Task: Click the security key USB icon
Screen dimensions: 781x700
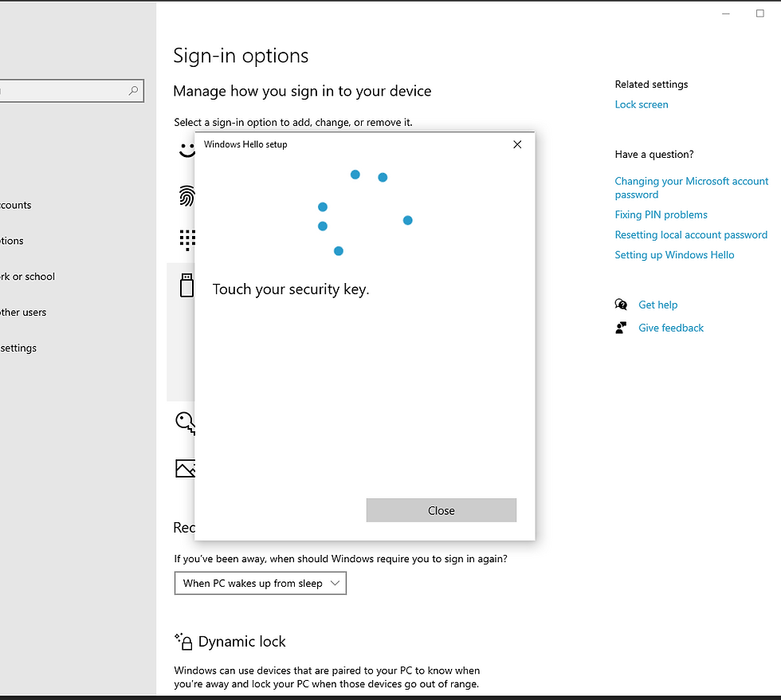Action: point(186,285)
